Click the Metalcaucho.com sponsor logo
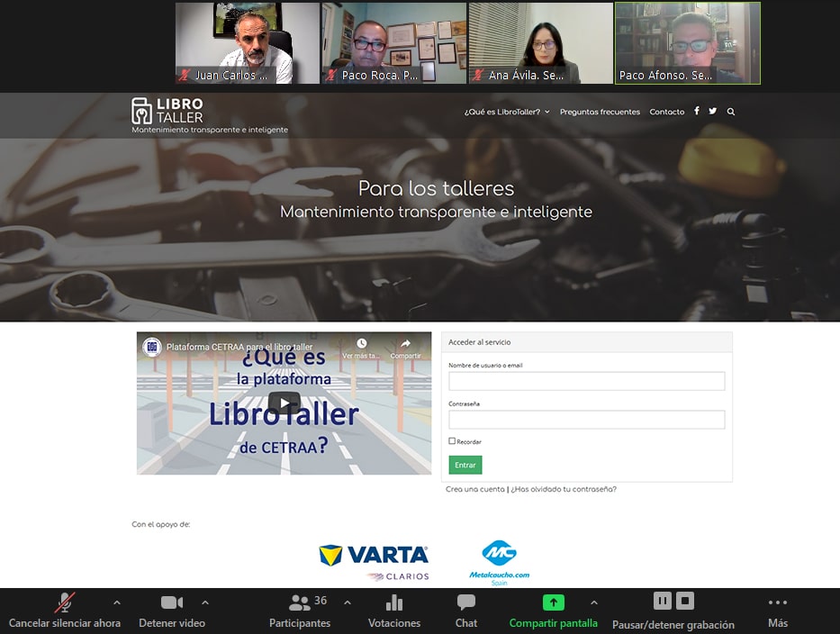The image size is (840, 634). click(x=500, y=562)
